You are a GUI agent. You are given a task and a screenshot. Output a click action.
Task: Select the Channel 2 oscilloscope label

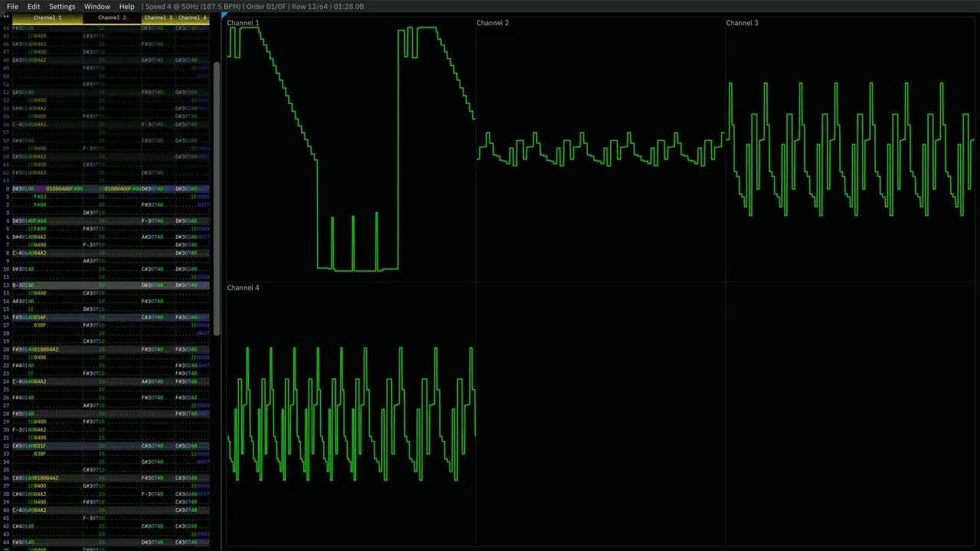(x=492, y=23)
